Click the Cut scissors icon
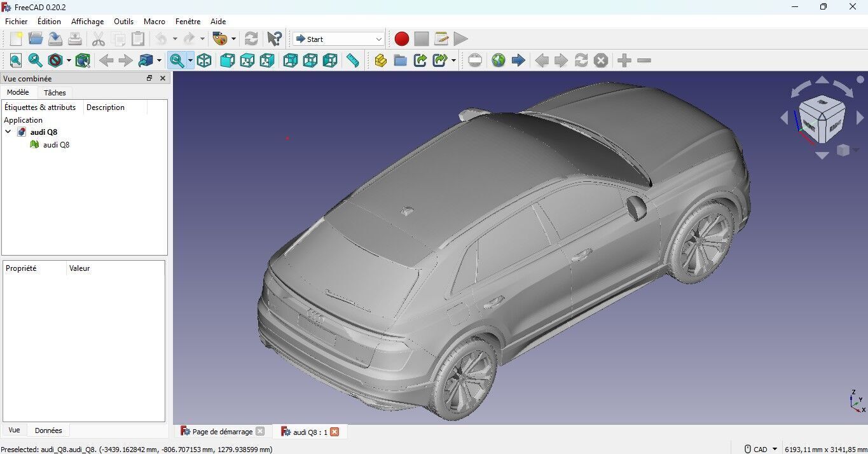The height and width of the screenshot is (454, 868). (x=98, y=39)
